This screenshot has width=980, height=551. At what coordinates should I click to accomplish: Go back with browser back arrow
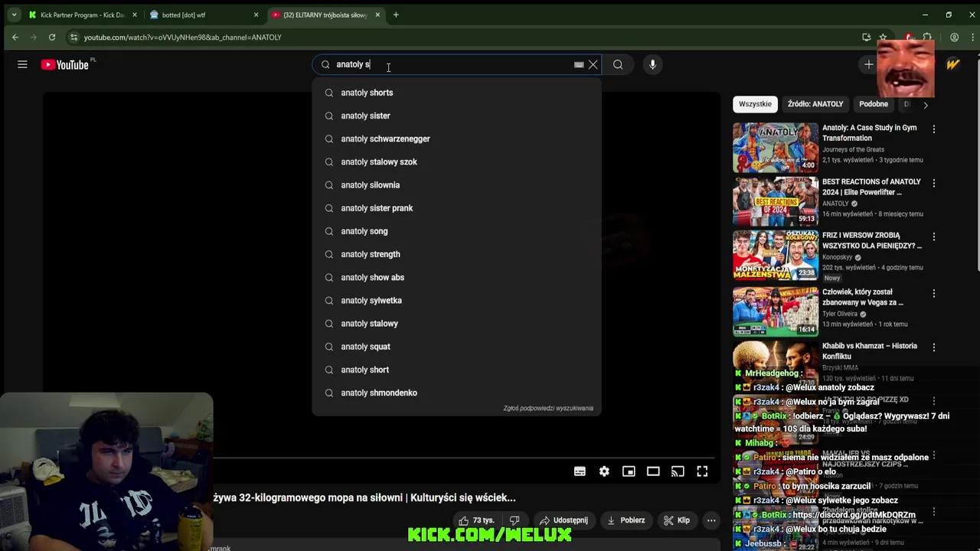[15, 37]
